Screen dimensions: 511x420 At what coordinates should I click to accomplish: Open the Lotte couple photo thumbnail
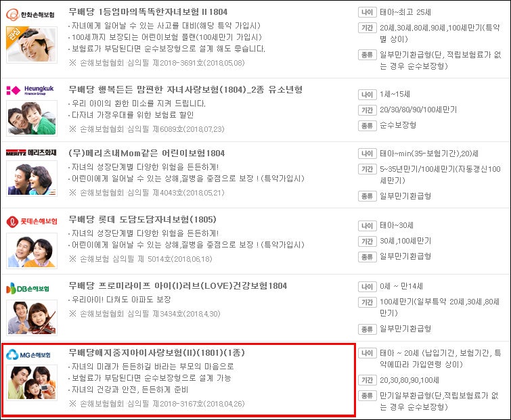[32, 251]
